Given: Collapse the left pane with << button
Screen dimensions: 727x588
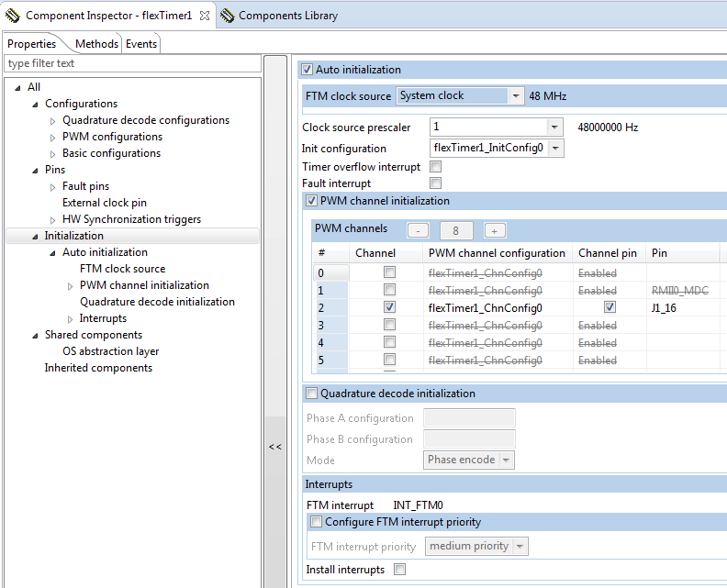Looking at the screenshot, I should pos(275,447).
